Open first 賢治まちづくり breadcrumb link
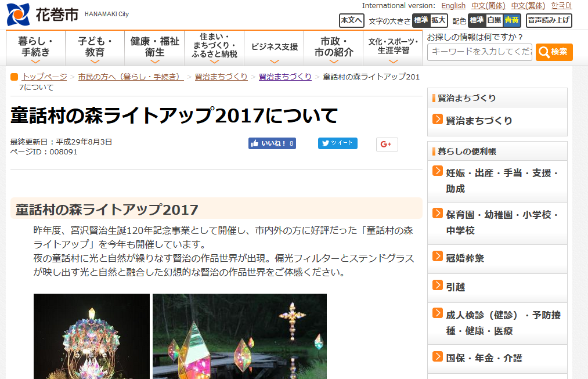 (221, 77)
